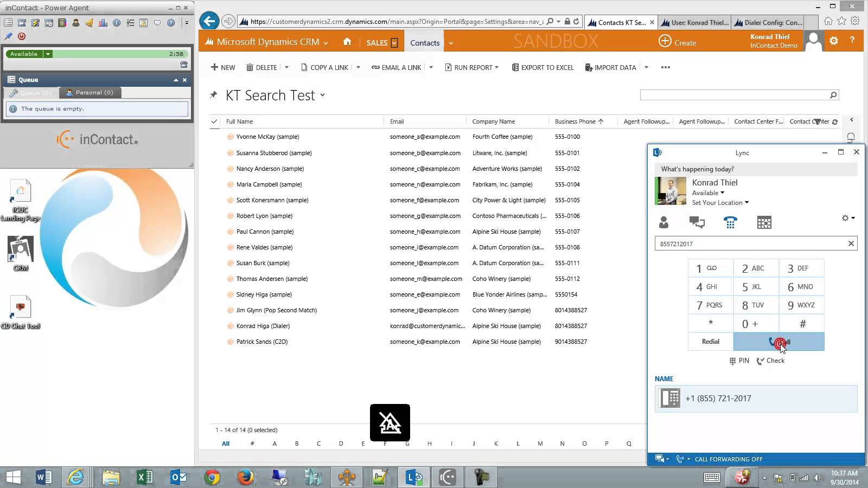Click the Create button in CRM header
Screen dimensions: 868x488
click(x=677, y=42)
